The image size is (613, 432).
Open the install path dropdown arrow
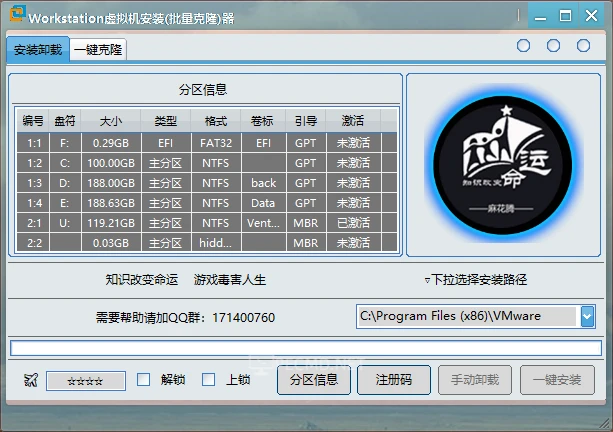point(587,316)
